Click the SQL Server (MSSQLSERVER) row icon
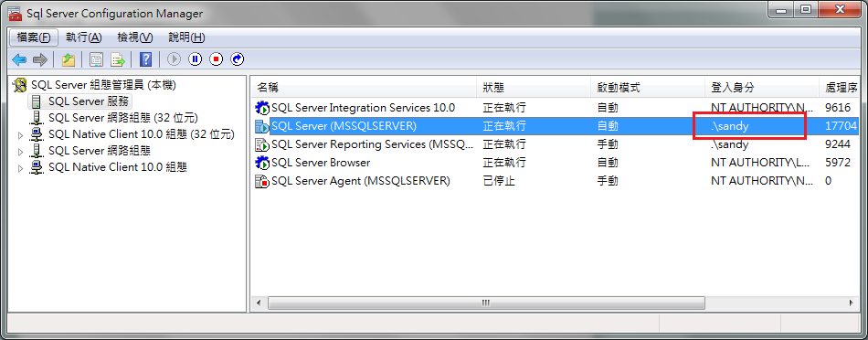 (x=261, y=126)
